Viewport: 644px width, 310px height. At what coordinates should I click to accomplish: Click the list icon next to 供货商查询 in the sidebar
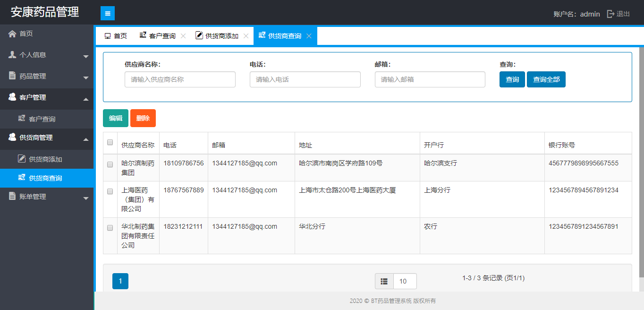[x=22, y=178]
